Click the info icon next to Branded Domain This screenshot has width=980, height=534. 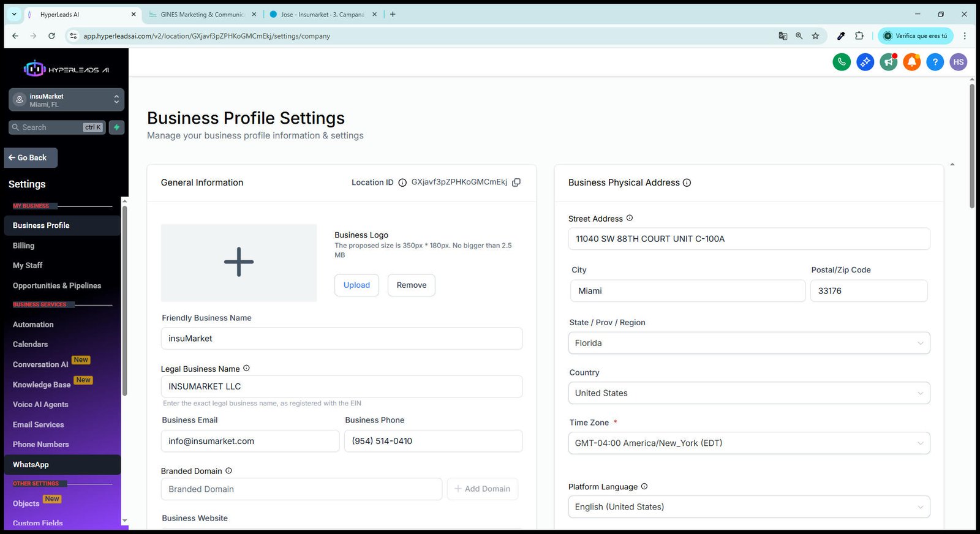[228, 471]
